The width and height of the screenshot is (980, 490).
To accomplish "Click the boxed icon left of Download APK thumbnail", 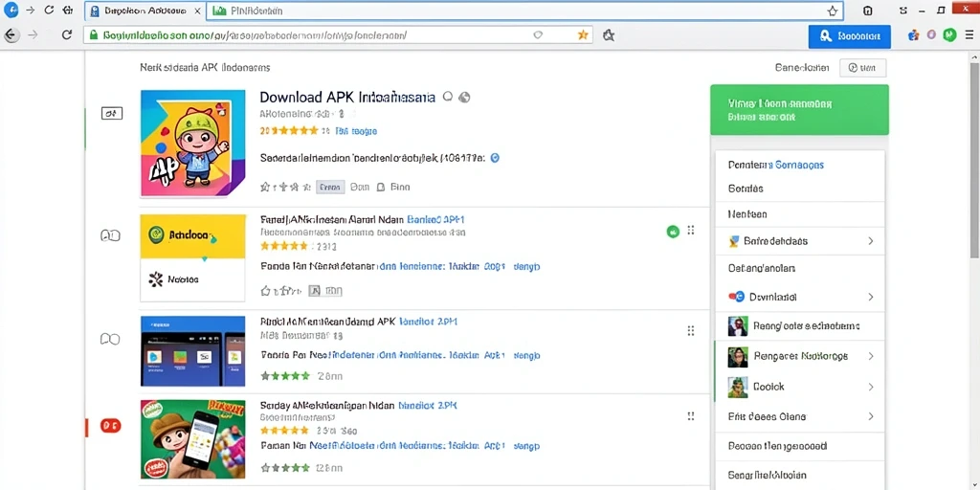I will [x=112, y=113].
